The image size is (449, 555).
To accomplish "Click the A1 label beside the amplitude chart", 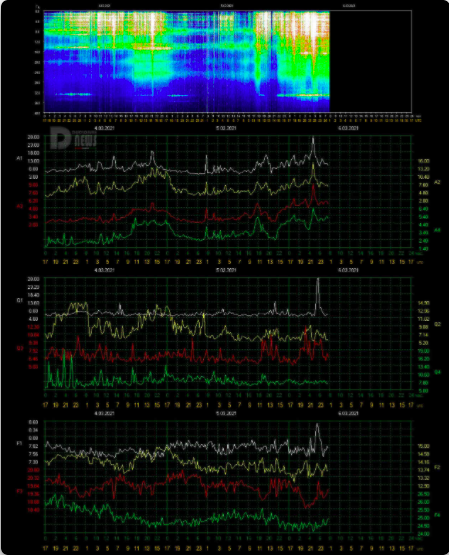I will coord(19,158).
